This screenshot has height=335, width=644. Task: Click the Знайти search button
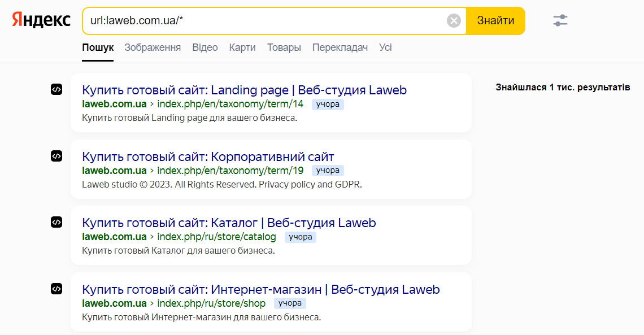point(495,20)
